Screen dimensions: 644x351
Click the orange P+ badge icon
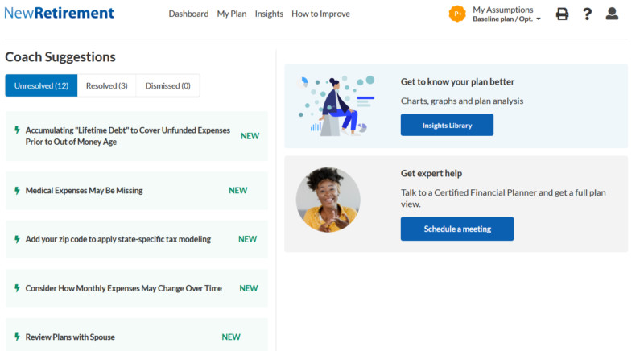(457, 14)
